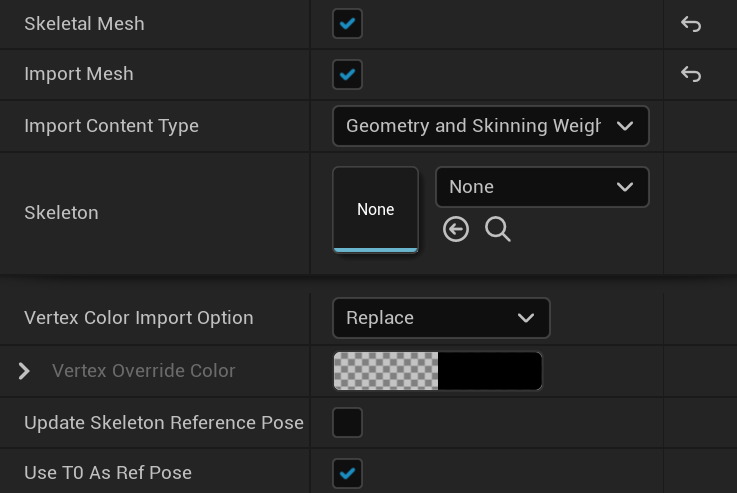Select the Skeleton property label
Screen dimensions: 737x493
pyautogui.click(x=61, y=213)
